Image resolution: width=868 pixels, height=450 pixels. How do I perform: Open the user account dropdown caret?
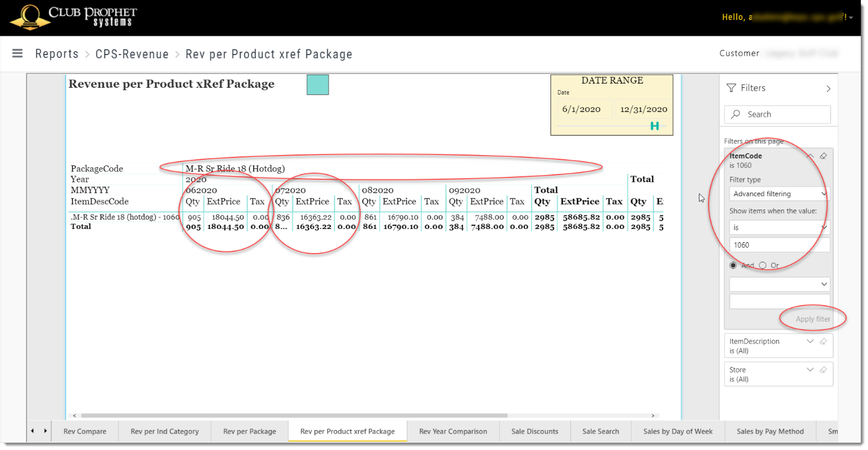[x=851, y=18]
